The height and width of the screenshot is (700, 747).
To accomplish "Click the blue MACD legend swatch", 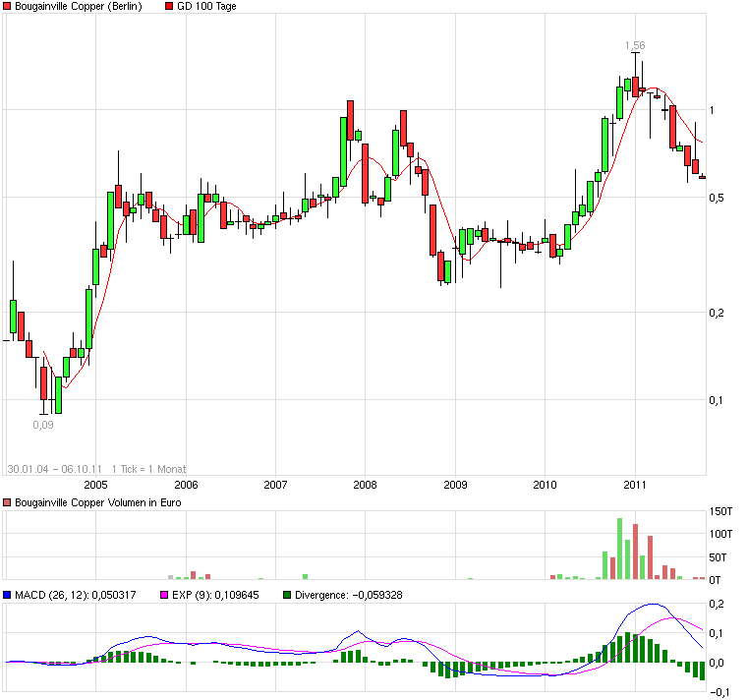I will [7, 595].
